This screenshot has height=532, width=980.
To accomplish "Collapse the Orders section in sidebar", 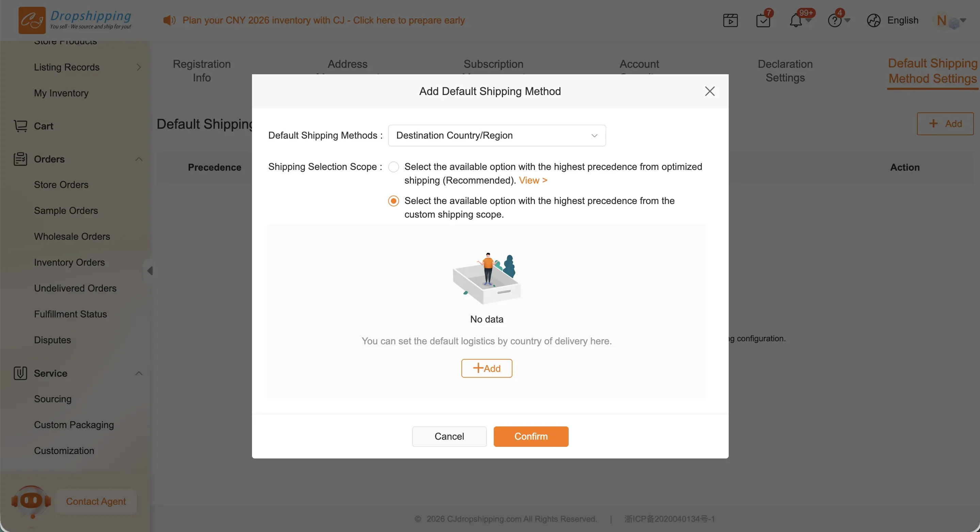I will point(139,159).
